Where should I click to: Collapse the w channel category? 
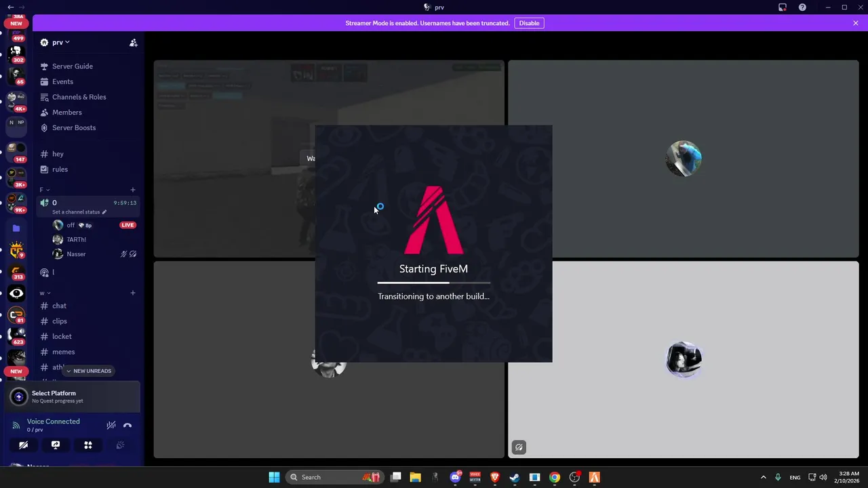44,293
